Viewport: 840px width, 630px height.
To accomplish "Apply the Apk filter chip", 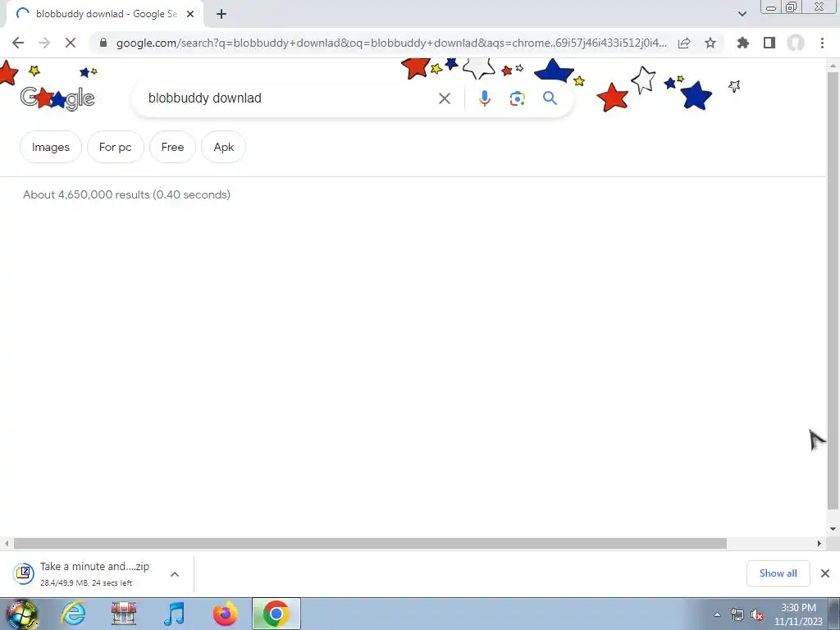I will click(x=223, y=147).
